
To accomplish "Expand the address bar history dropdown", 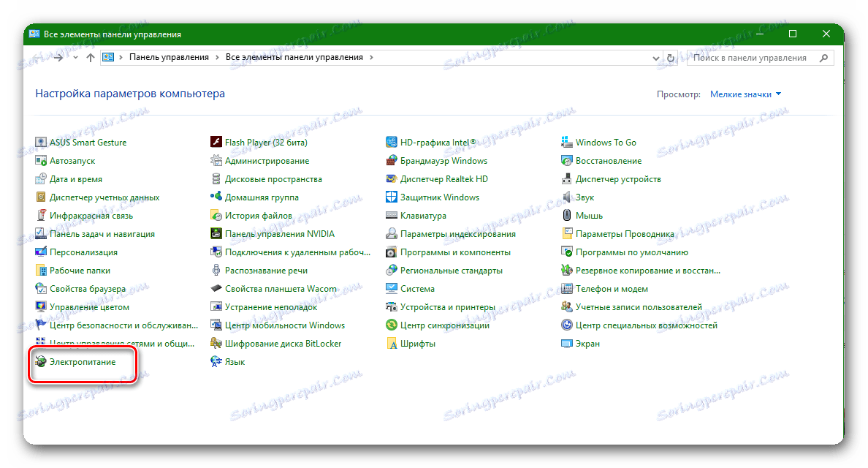I will (x=656, y=58).
